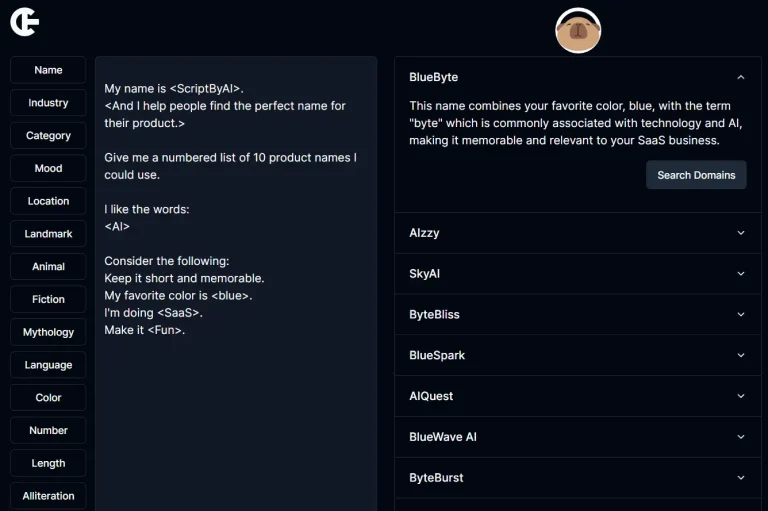Select the Color prompt option
This screenshot has height=511, width=768.
coord(48,398)
